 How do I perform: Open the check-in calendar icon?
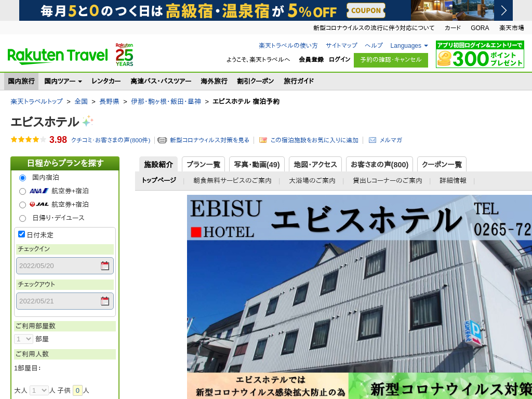[x=105, y=265]
